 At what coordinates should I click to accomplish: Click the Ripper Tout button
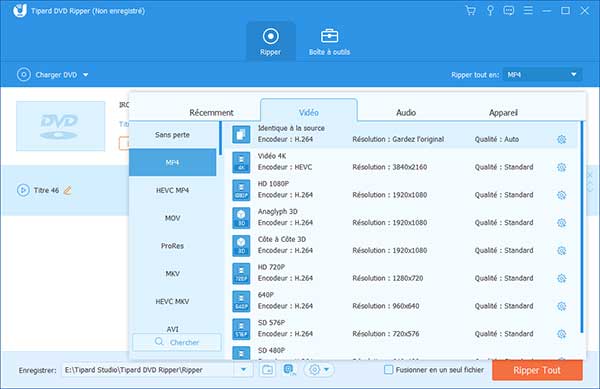(x=537, y=370)
